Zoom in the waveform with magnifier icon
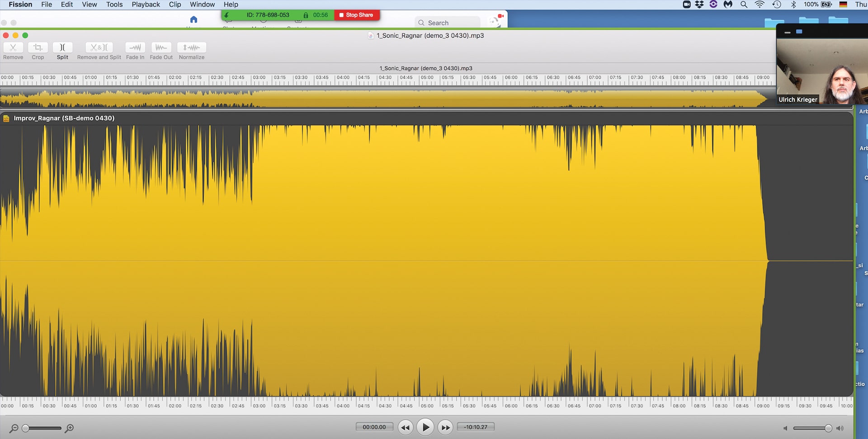This screenshot has width=868, height=439. coord(69,428)
